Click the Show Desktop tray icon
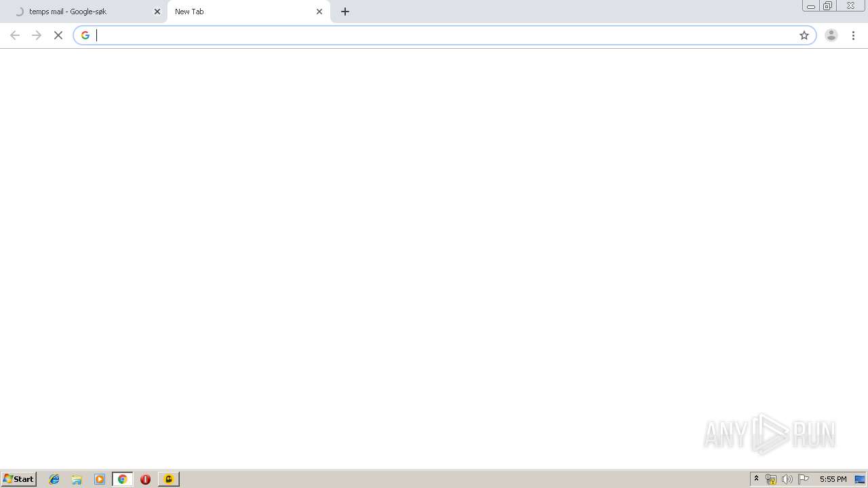 coord(860,479)
